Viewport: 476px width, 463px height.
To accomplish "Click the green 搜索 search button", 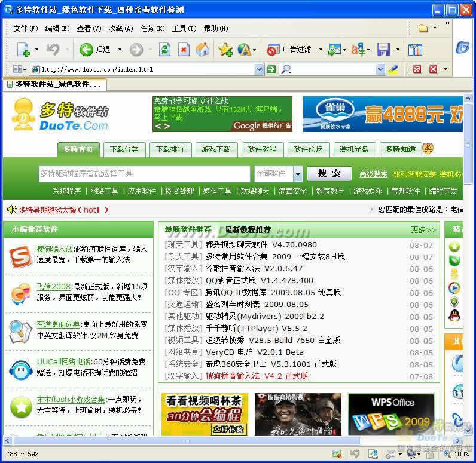I will coord(329,173).
